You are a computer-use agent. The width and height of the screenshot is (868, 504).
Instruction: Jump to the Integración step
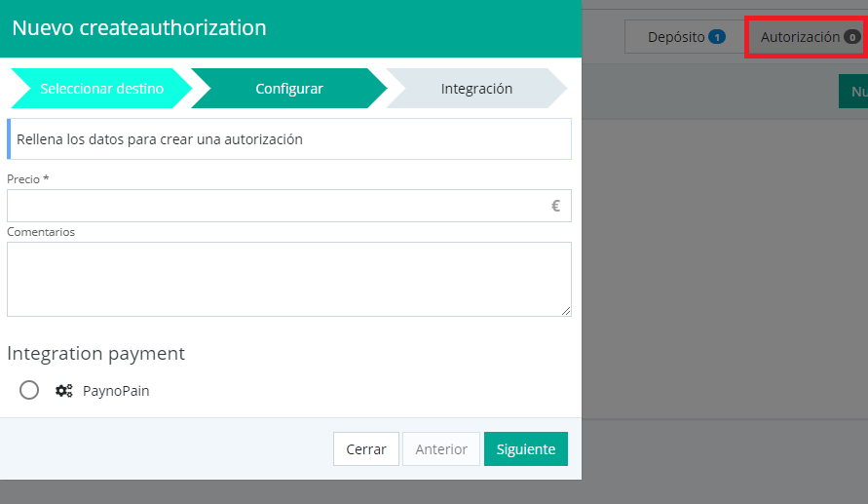click(476, 89)
